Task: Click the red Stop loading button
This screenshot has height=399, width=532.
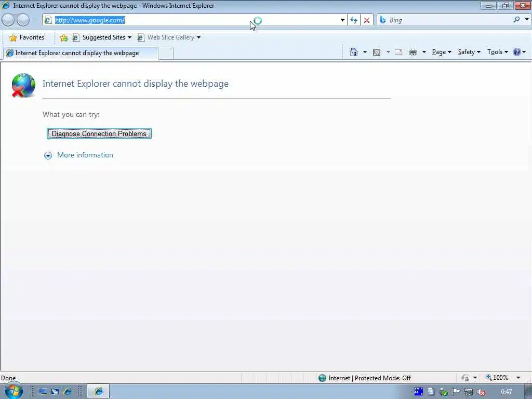Action: click(367, 20)
